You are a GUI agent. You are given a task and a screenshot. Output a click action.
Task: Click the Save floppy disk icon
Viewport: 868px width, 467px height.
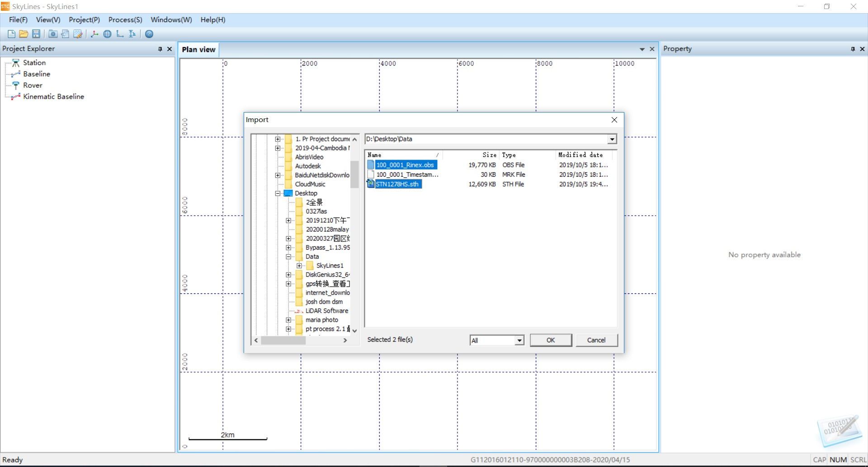pos(36,34)
